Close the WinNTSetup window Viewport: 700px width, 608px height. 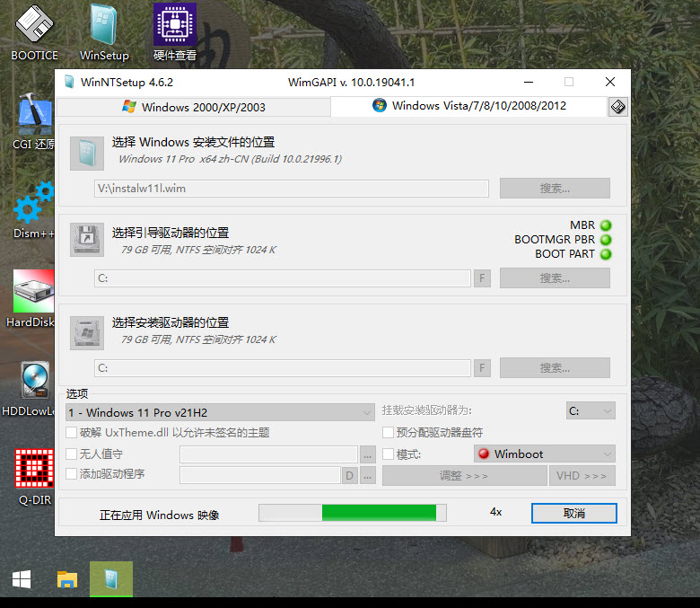(610, 83)
